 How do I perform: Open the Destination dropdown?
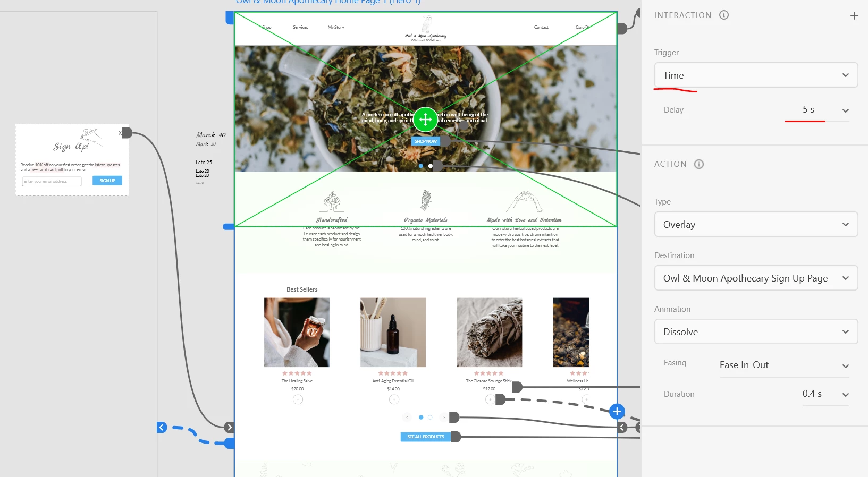(756, 278)
